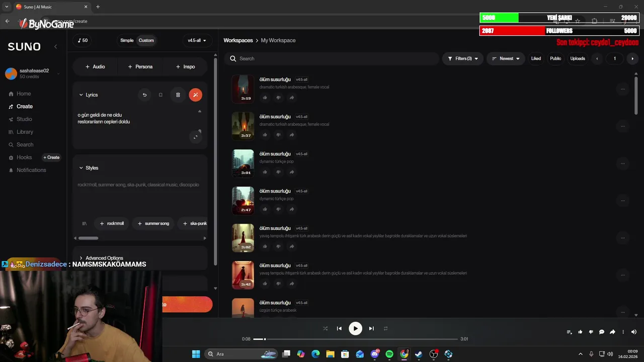Open the sashatease02 account menu

(33, 73)
